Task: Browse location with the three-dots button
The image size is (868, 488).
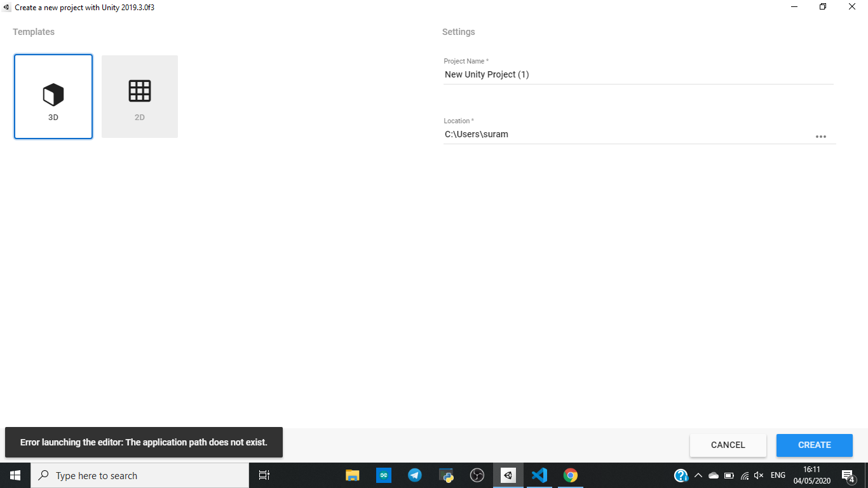Action: (x=821, y=137)
